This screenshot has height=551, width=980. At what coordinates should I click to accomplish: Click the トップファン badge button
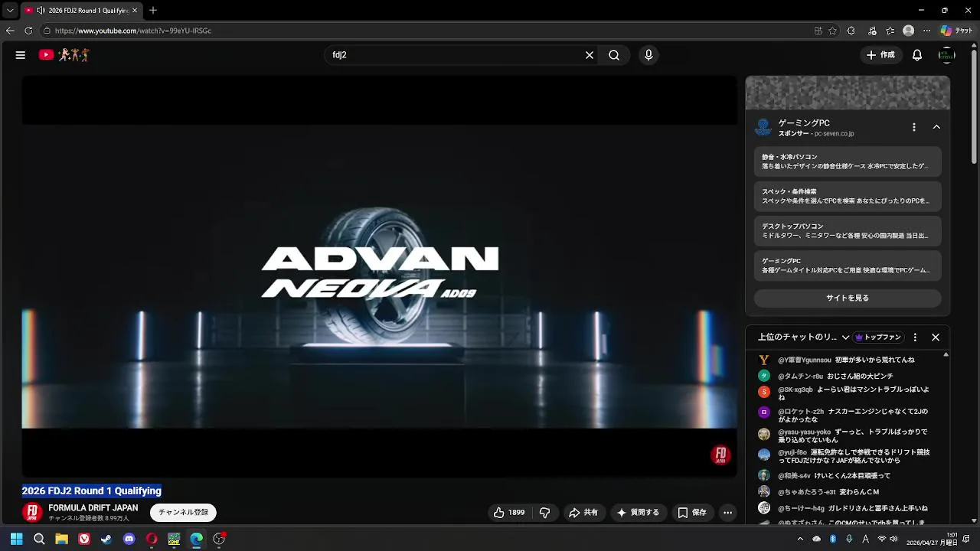click(x=878, y=337)
